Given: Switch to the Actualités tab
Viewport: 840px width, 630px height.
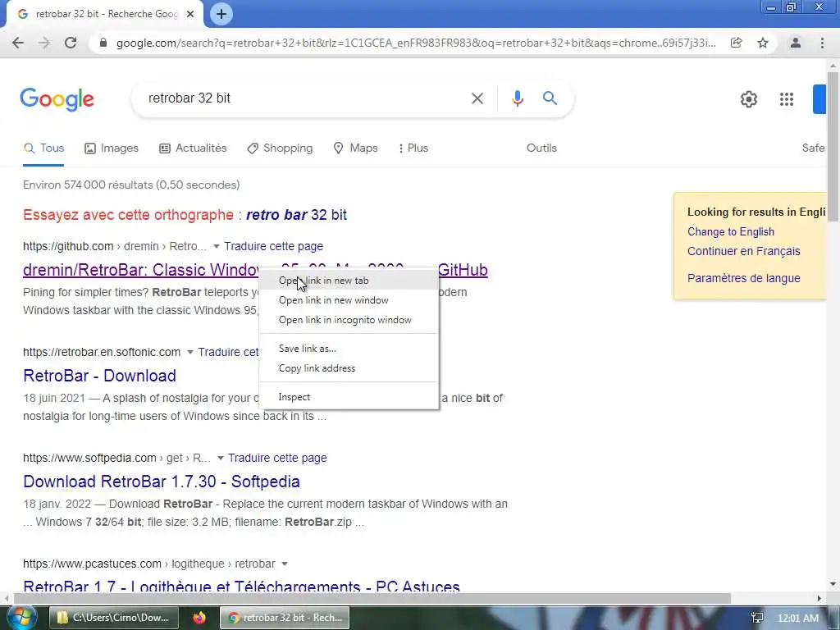Looking at the screenshot, I should (193, 148).
